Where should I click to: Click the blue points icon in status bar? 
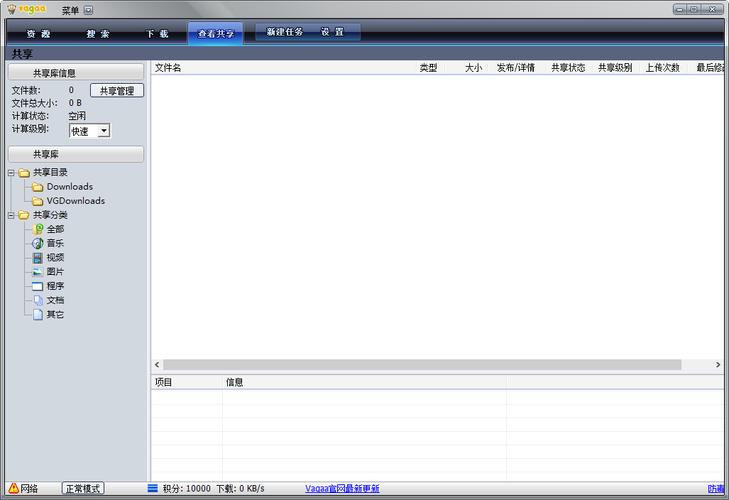pos(152,489)
